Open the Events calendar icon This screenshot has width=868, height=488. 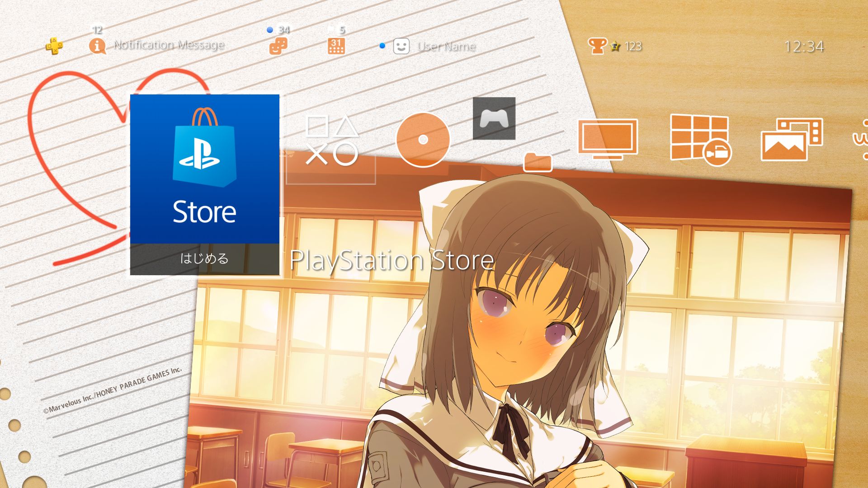point(336,46)
